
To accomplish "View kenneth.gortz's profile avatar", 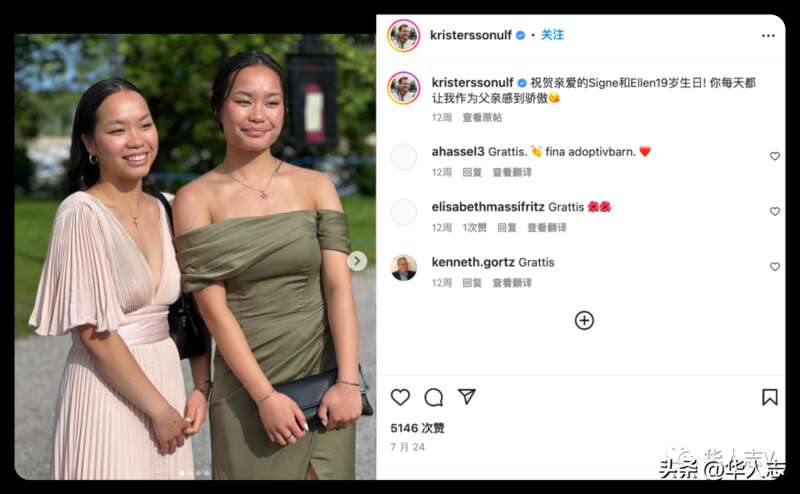I will 404,267.
